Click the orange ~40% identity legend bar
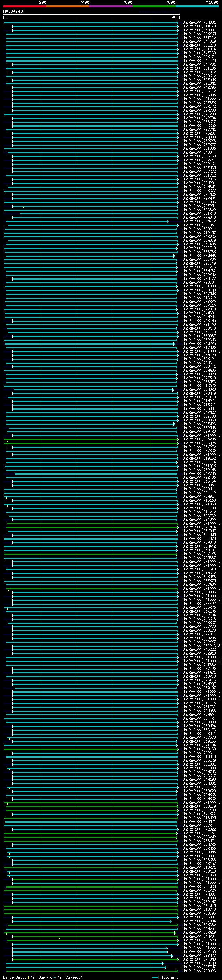222x980 pixels. coord(68,6)
